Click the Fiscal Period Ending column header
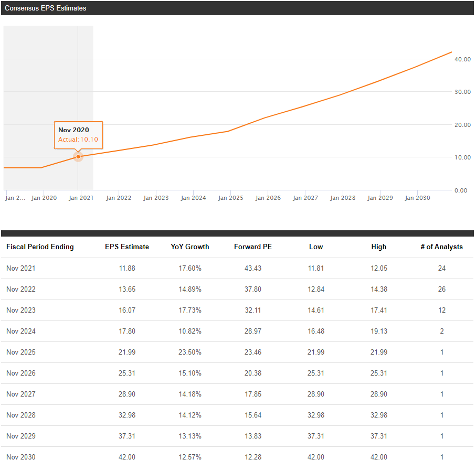This screenshot has width=476, height=470. 40,247
